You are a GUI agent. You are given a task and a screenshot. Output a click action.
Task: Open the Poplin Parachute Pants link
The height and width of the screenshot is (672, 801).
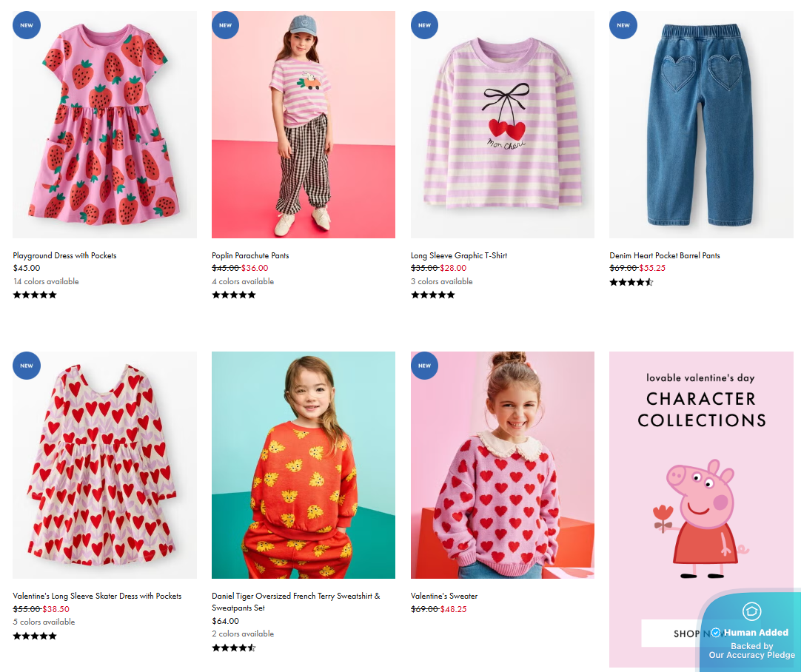coord(250,255)
